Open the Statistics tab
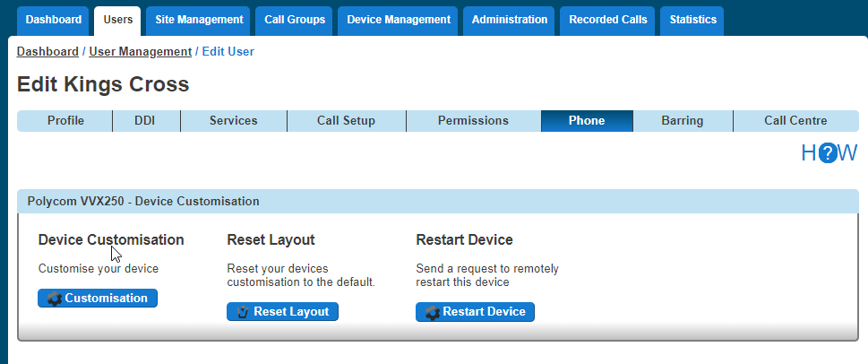Image resolution: width=868 pixels, height=364 pixels. click(x=692, y=20)
